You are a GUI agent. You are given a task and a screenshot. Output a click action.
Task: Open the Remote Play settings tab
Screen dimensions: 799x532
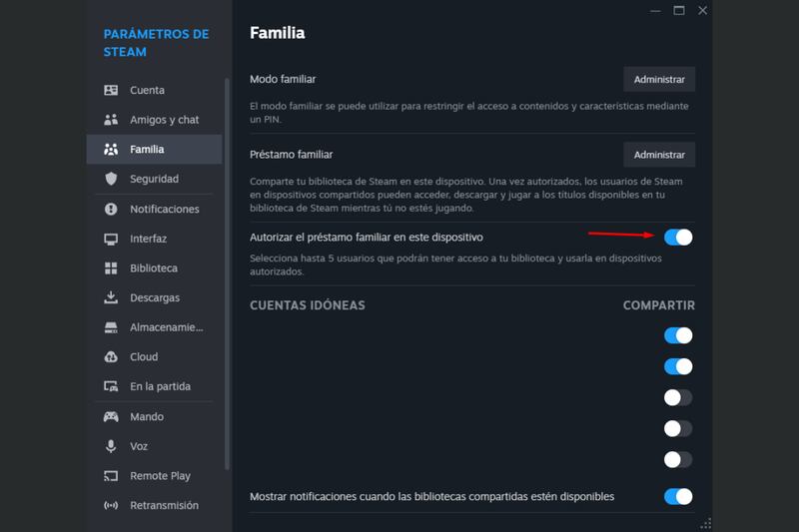point(159,476)
